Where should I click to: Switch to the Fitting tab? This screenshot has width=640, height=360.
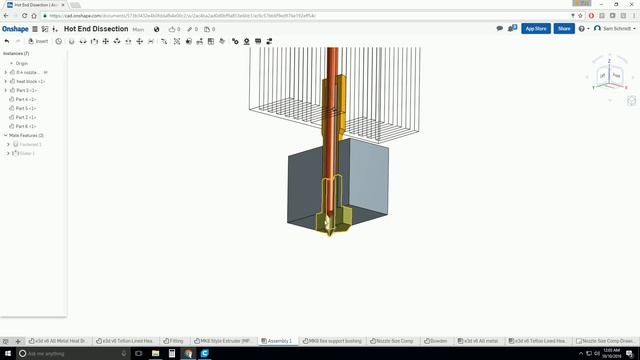(x=173, y=341)
